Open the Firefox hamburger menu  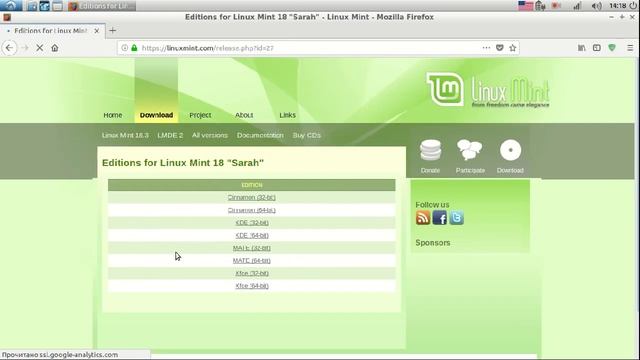630,48
